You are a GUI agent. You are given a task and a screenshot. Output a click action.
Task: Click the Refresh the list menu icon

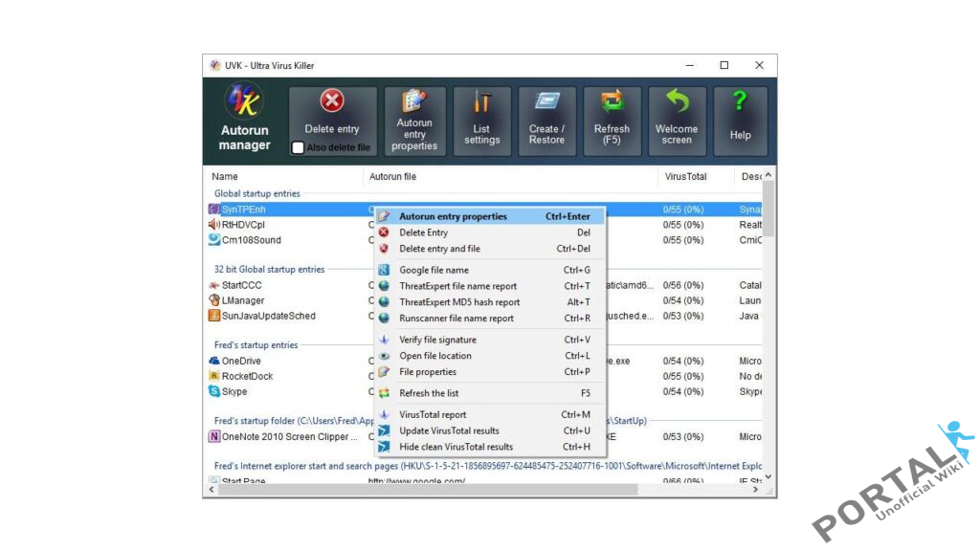384,393
